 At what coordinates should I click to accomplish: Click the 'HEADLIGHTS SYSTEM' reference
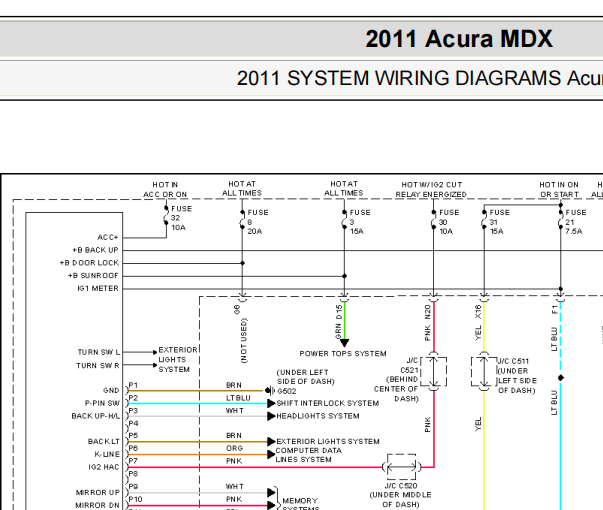318,416
